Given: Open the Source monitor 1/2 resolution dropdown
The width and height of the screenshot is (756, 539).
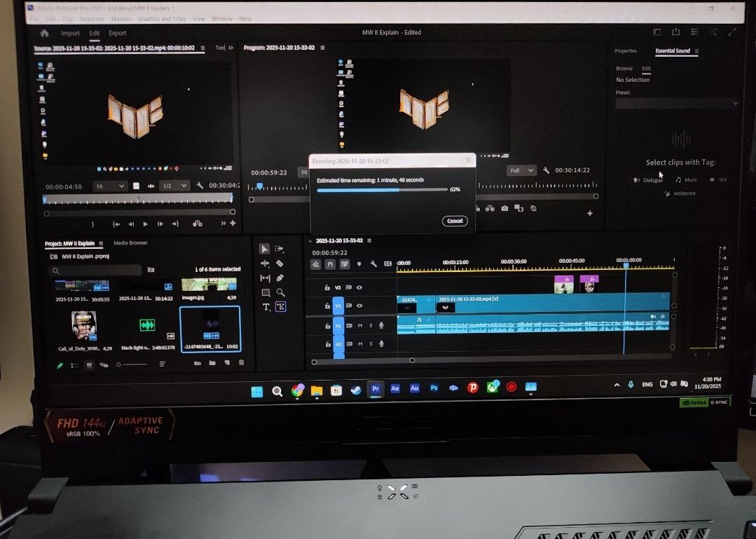Looking at the screenshot, I should (x=174, y=186).
